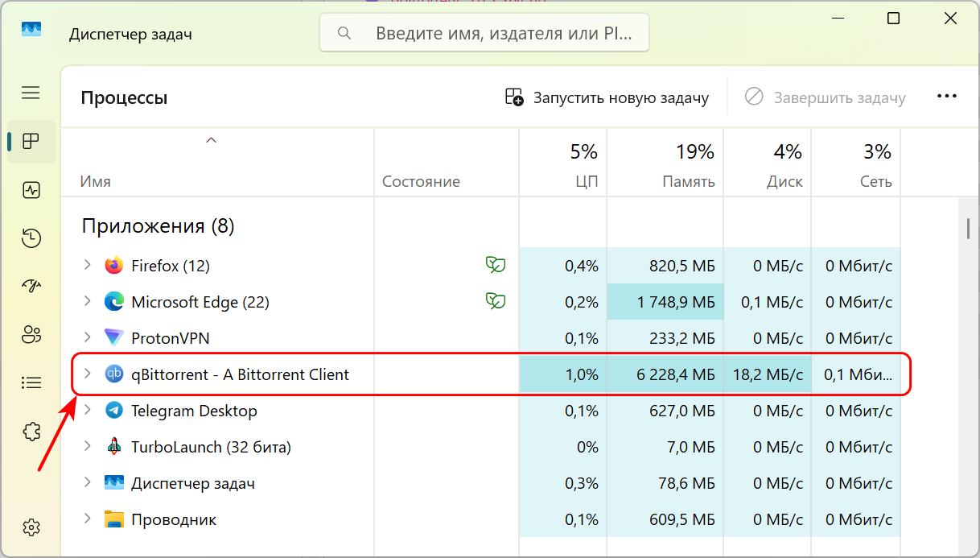The height and width of the screenshot is (558, 980).
Task: Click the 627,0 МБ memory cell
Action: [665, 411]
